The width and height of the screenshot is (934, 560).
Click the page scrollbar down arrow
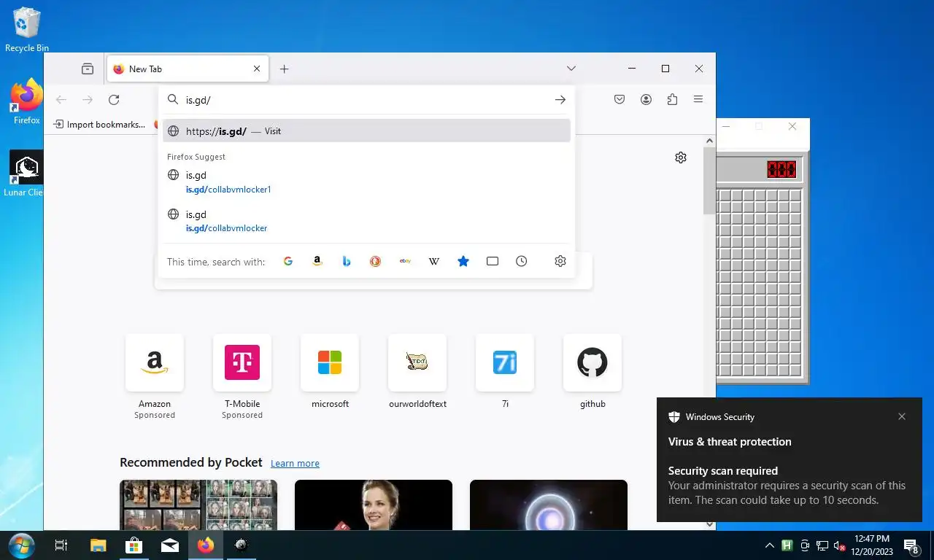point(709,524)
